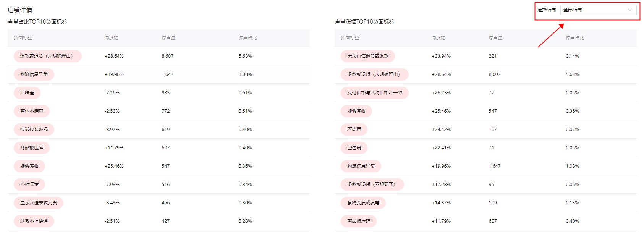Select the 支付价格与活动价格不一致 tag
Image resolution: width=644 pixels, height=238 pixels.
(x=375, y=93)
